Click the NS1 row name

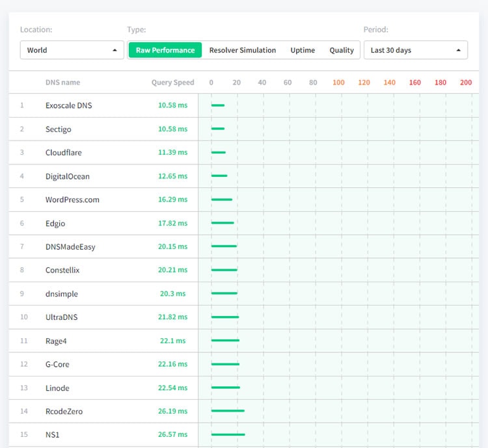52,434
